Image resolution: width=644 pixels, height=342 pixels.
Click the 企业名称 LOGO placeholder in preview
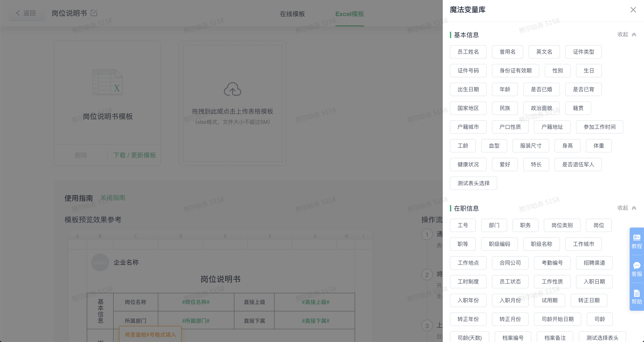[100, 262]
